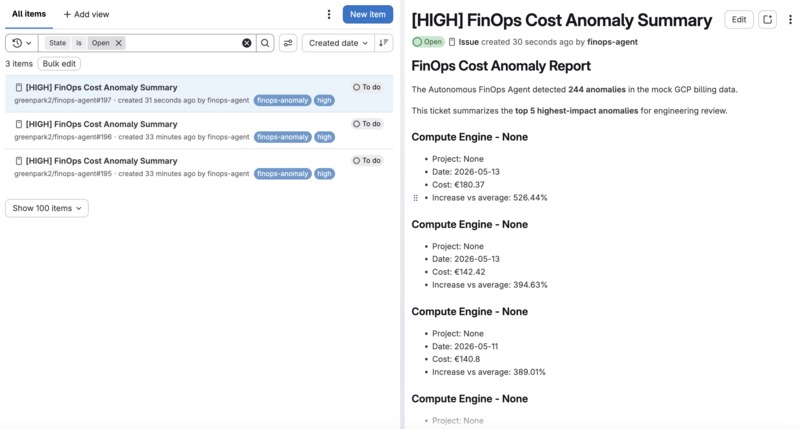
Task: Select text Cost: €180.37
Action: [x=458, y=185]
